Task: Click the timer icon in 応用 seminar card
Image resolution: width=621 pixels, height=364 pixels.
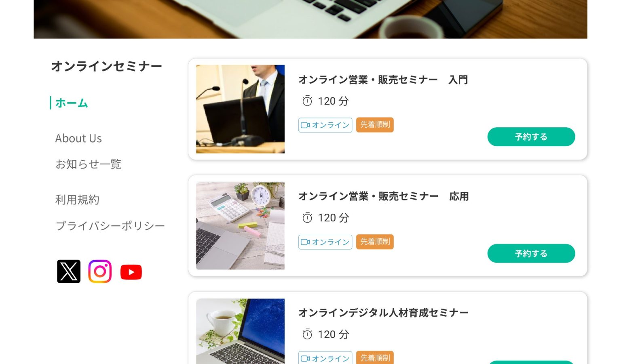Action: click(307, 218)
